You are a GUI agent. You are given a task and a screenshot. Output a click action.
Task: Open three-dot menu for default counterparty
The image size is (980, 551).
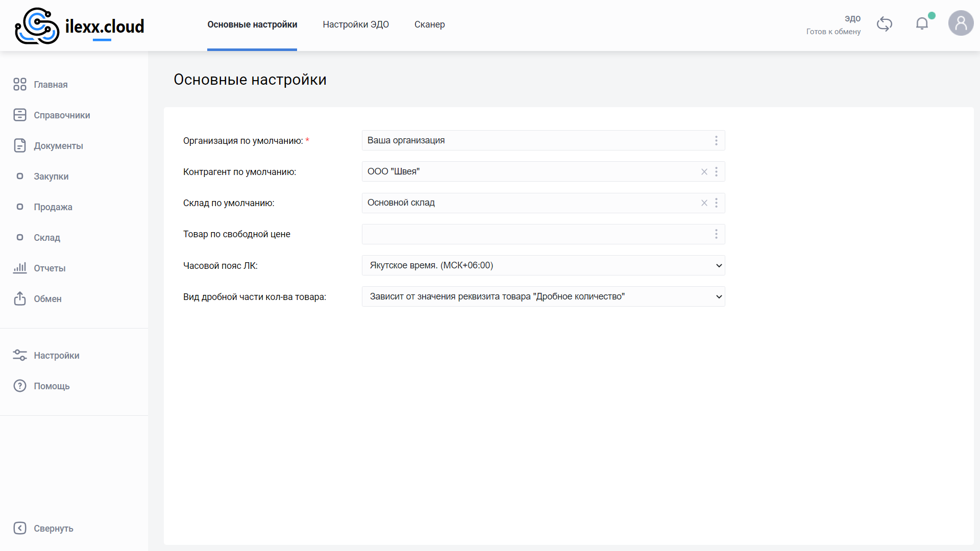pos(716,172)
